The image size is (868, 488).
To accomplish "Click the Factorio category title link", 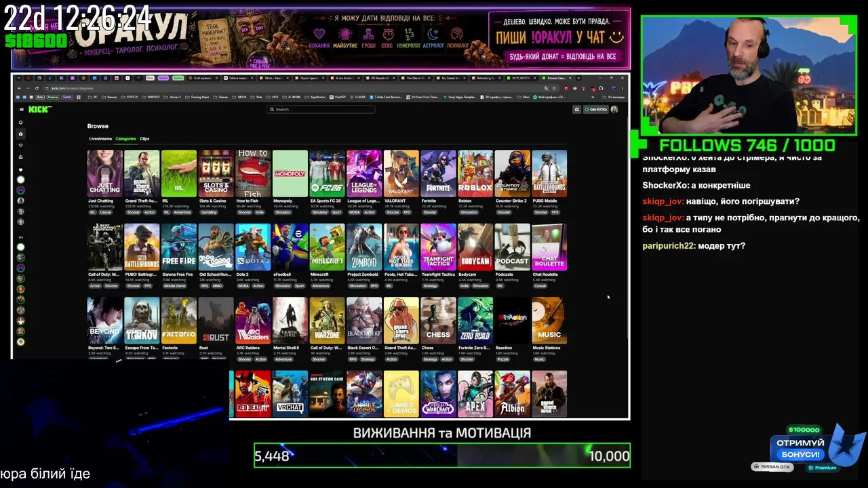I will coord(170,348).
